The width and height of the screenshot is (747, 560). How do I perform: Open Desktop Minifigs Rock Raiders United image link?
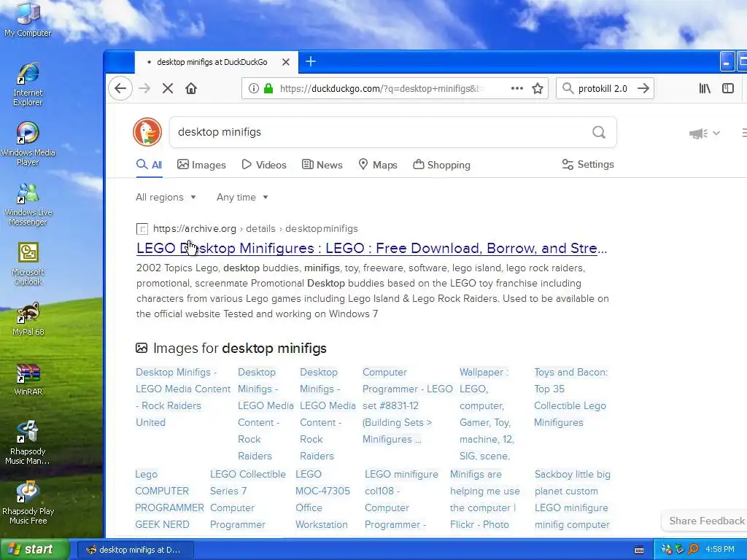[183, 397]
